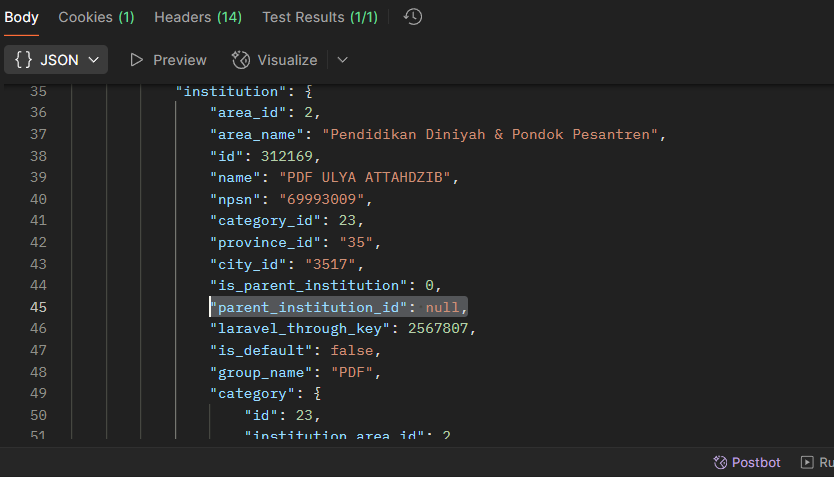Screen dimensions: 834x477
Task: Click the curly braces JSON icon
Action: point(24,60)
